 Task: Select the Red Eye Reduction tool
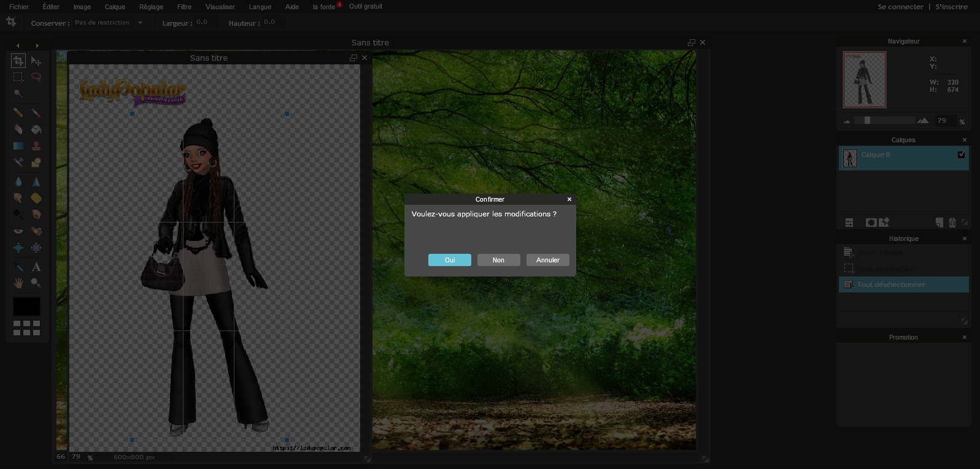[x=18, y=231]
